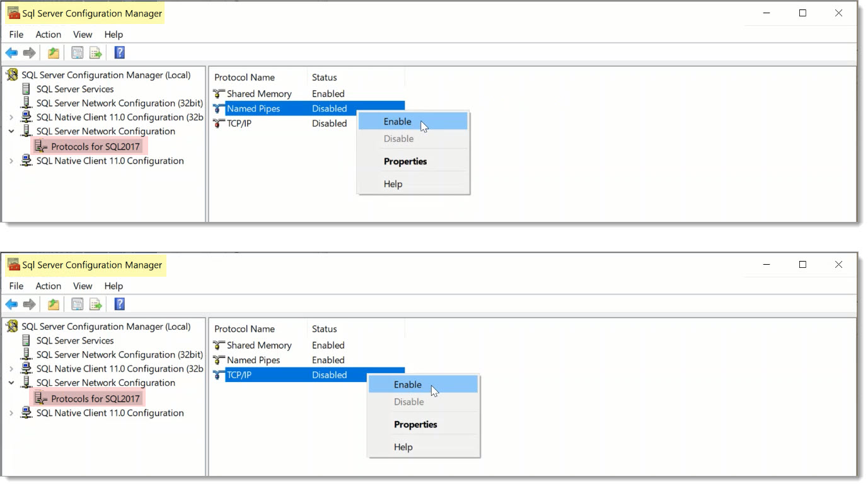
Task: Collapse the SQL Server Network Configuration node, lower window
Action: click(x=11, y=383)
